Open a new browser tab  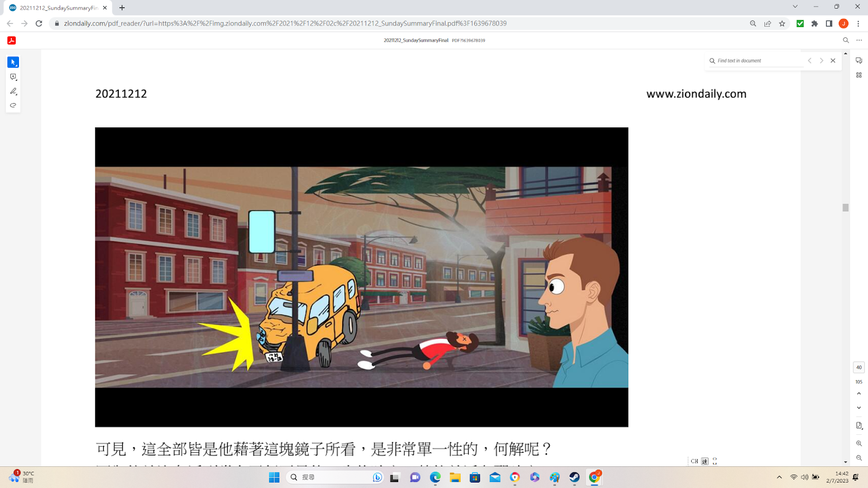[122, 8]
